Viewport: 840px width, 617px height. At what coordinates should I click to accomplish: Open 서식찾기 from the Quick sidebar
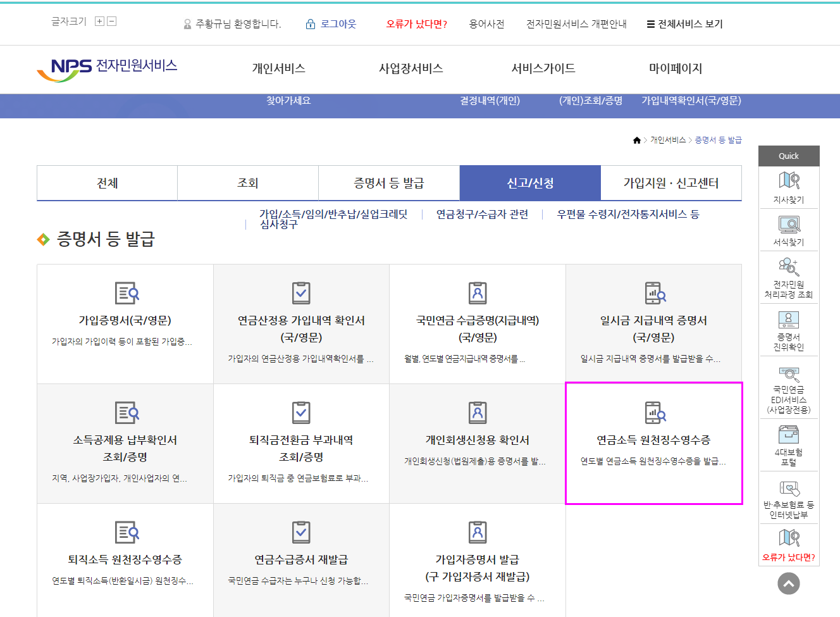[x=789, y=225]
